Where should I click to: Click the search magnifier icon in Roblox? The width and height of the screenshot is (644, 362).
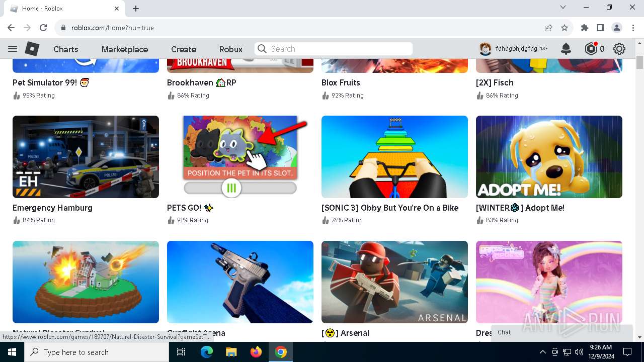click(262, 49)
